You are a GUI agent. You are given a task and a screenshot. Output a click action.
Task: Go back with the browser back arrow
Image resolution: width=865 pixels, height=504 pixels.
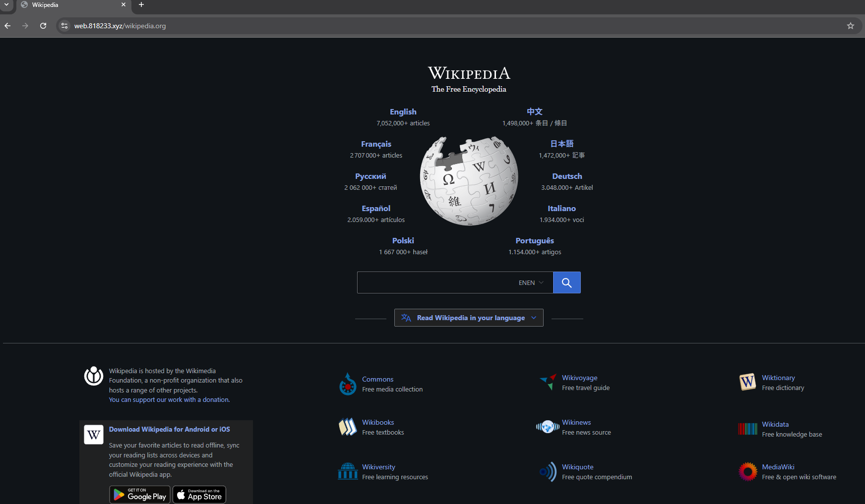pos(7,26)
